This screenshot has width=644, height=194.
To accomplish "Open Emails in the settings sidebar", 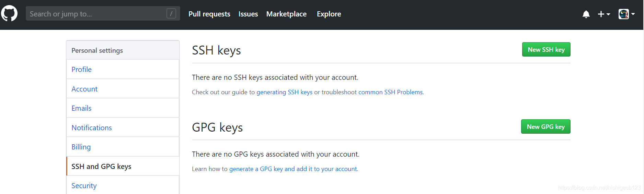I will [123, 108].
